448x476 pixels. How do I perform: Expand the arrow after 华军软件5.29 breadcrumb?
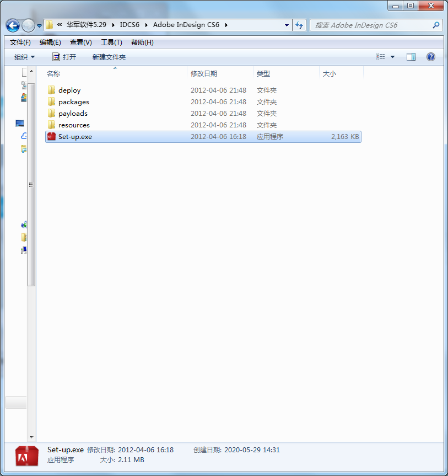pyautogui.click(x=114, y=25)
